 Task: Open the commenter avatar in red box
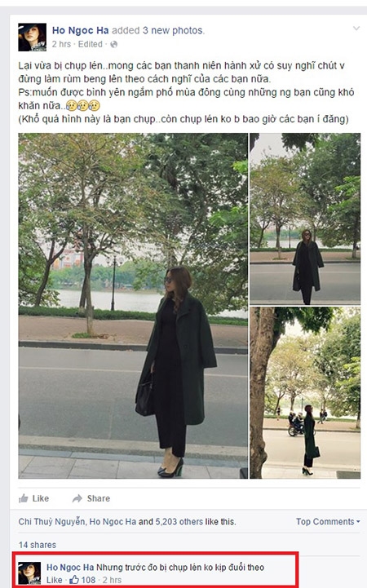click(x=29, y=573)
